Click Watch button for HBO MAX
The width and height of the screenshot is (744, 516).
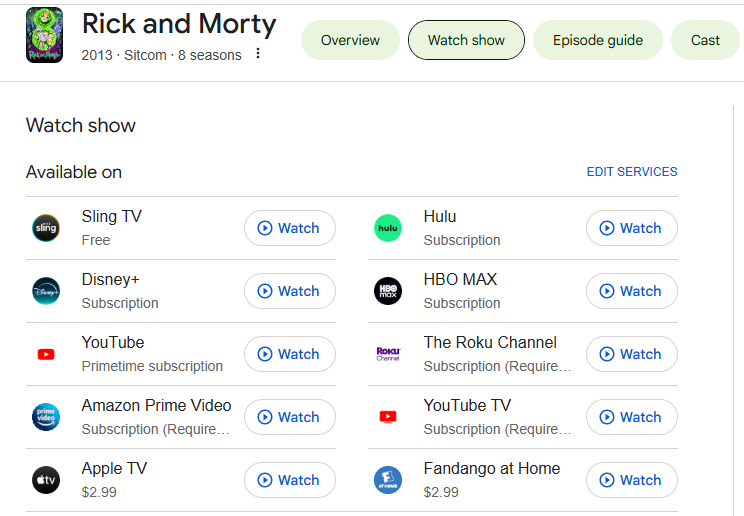pyautogui.click(x=632, y=291)
